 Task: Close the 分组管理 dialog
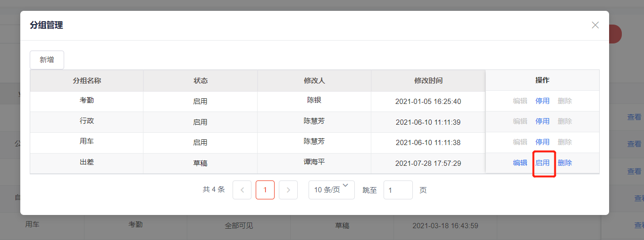click(595, 25)
